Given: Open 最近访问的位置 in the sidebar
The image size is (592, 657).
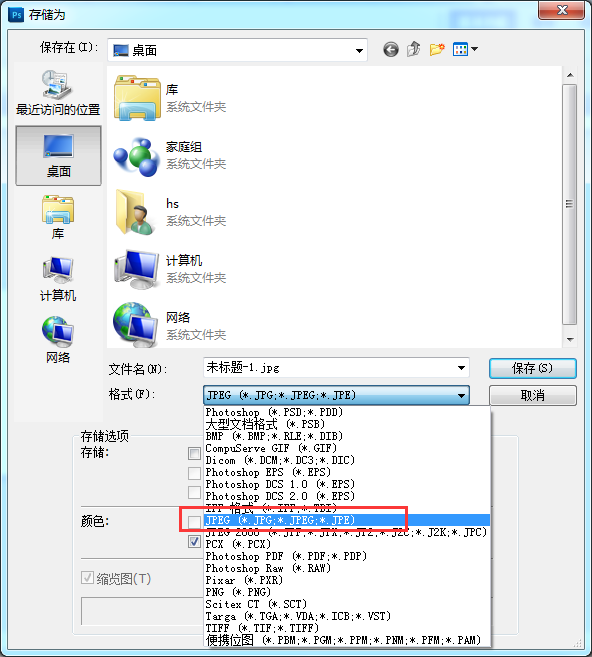Looking at the screenshot, I should [58, 93].
